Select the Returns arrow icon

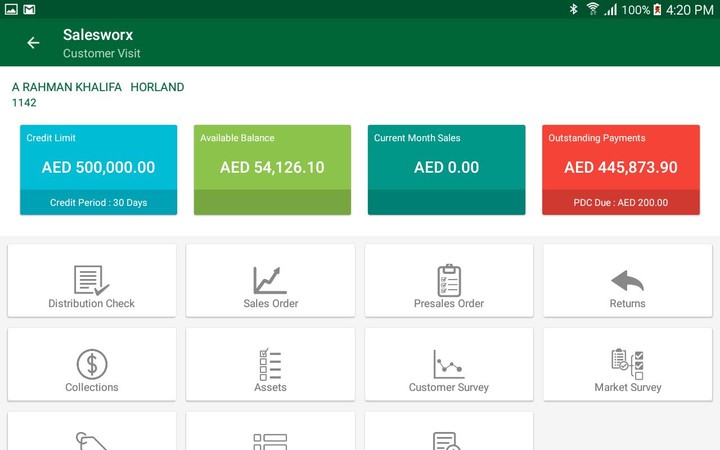(627, 280)
